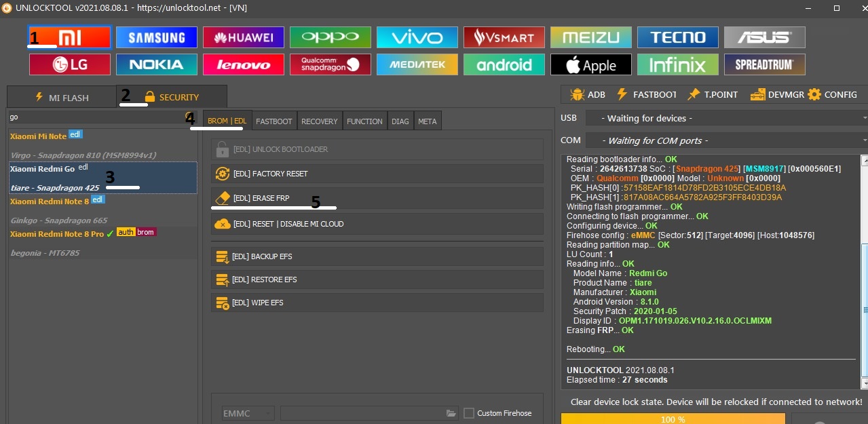Screen dimensions: 868x424
Task: Choose the Tecno brand tile
Action: click(x=678, y=37)
